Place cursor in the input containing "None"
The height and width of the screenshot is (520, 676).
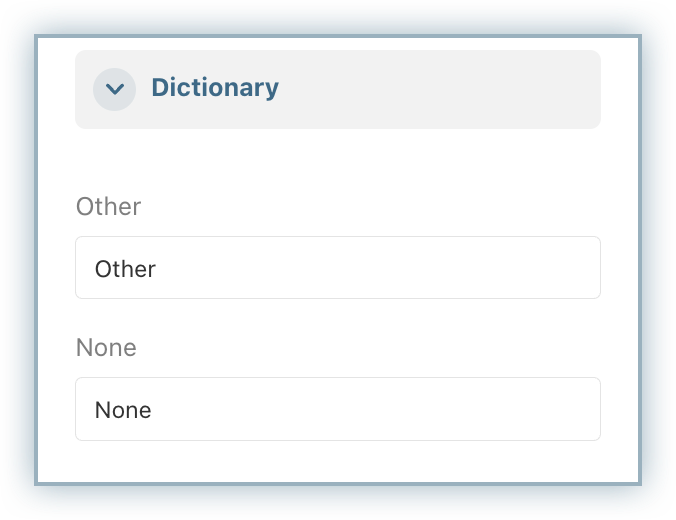[337, 409]
